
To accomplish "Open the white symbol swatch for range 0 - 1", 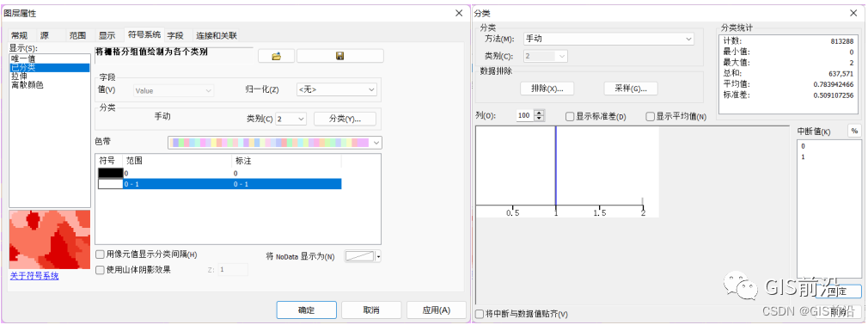I will click(x=111, y=184).
